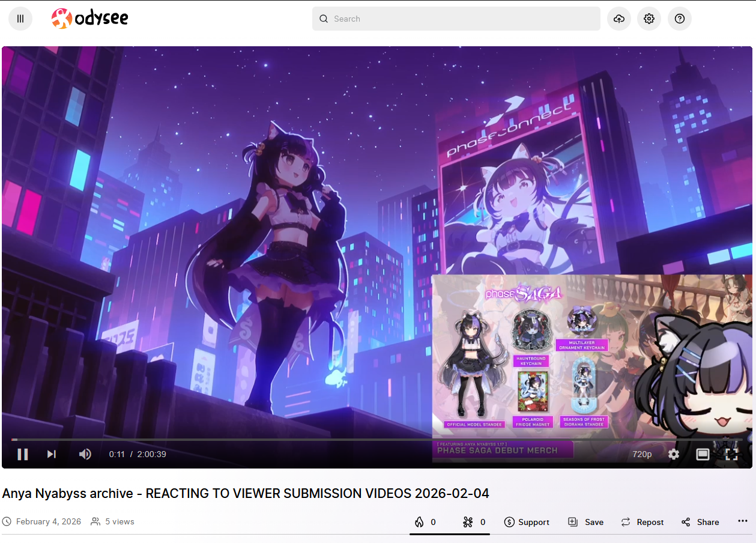Save the video to a playlist
This screenshot has height=543, width=756.
point(585,522)
